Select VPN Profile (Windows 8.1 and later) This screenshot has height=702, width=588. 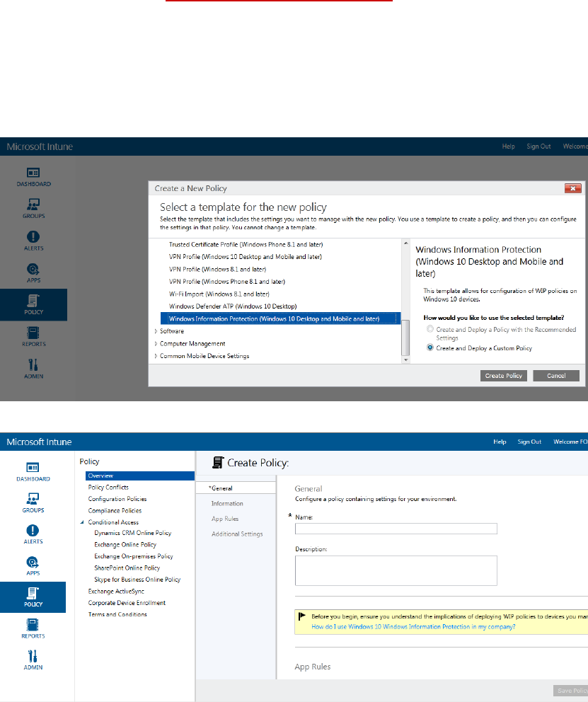217,269
